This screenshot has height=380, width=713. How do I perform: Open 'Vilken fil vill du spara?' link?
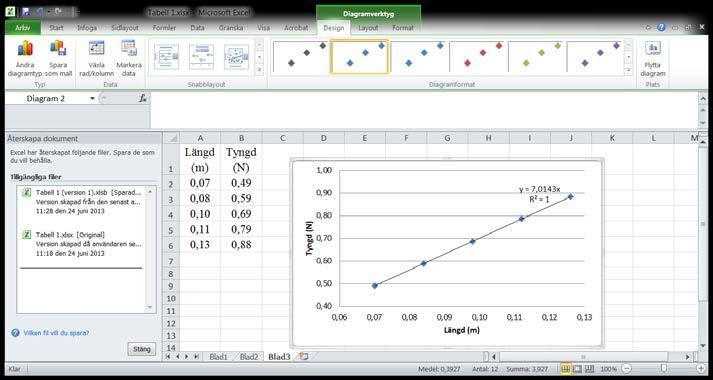(x=50, y=333)
